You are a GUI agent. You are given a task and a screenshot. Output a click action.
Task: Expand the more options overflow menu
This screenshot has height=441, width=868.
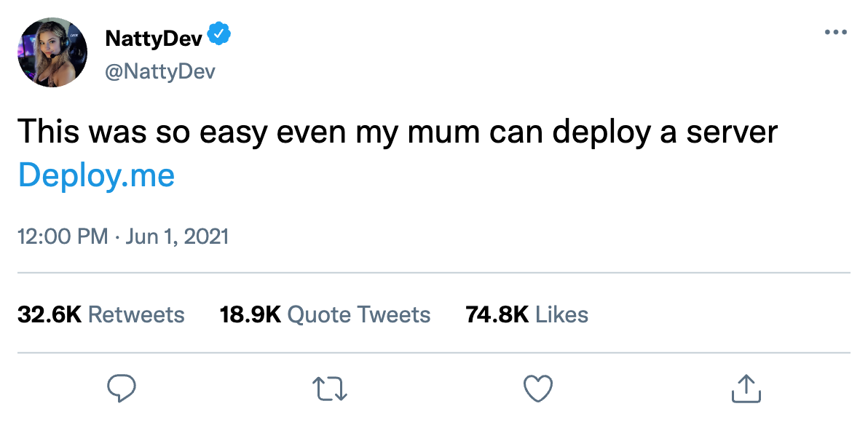[836, 31]
